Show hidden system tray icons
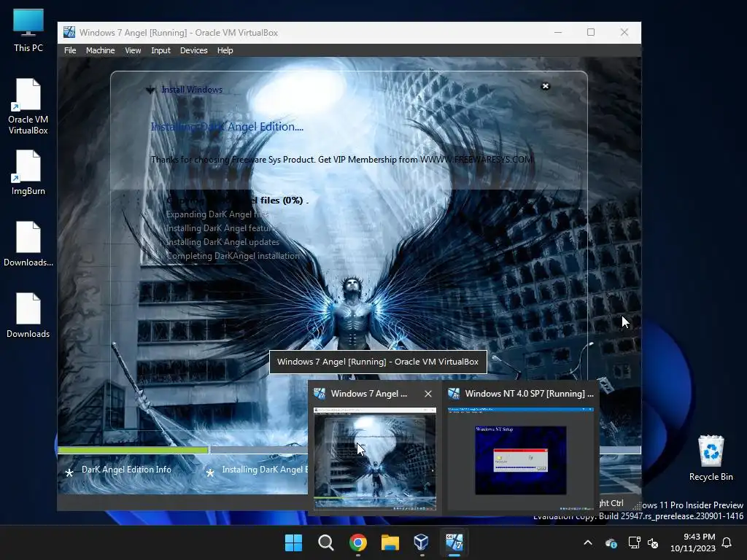The width and height of the screenshot is (747, 560). tap(588, 542)
